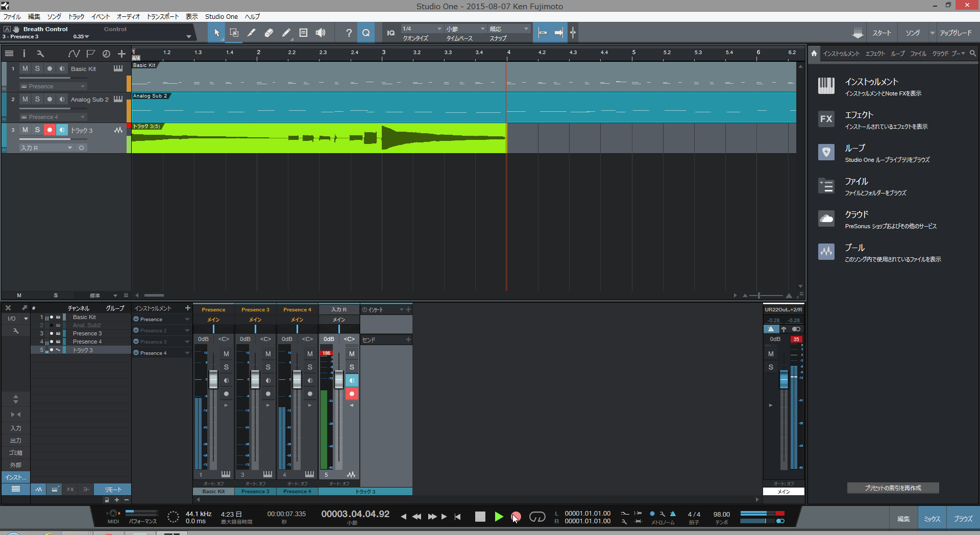Viewport: 980px width, 535px height.
Task: Click the Stop transport button
Action: 480,517
